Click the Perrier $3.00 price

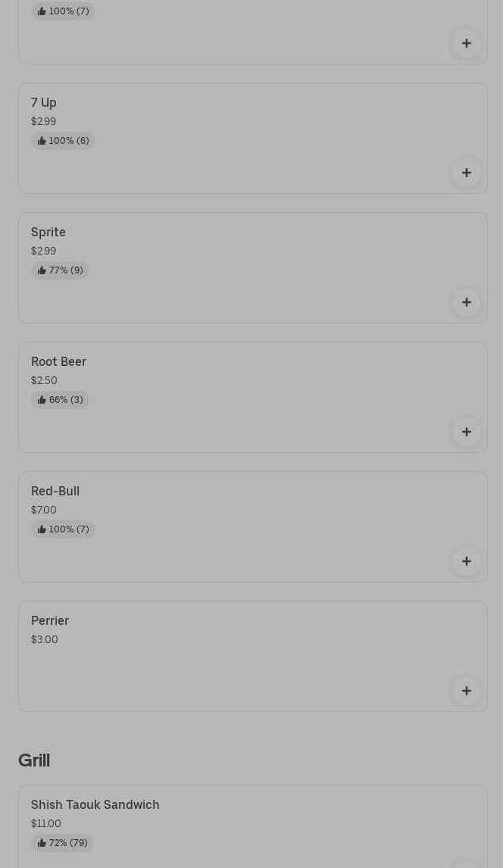point(45,639)
